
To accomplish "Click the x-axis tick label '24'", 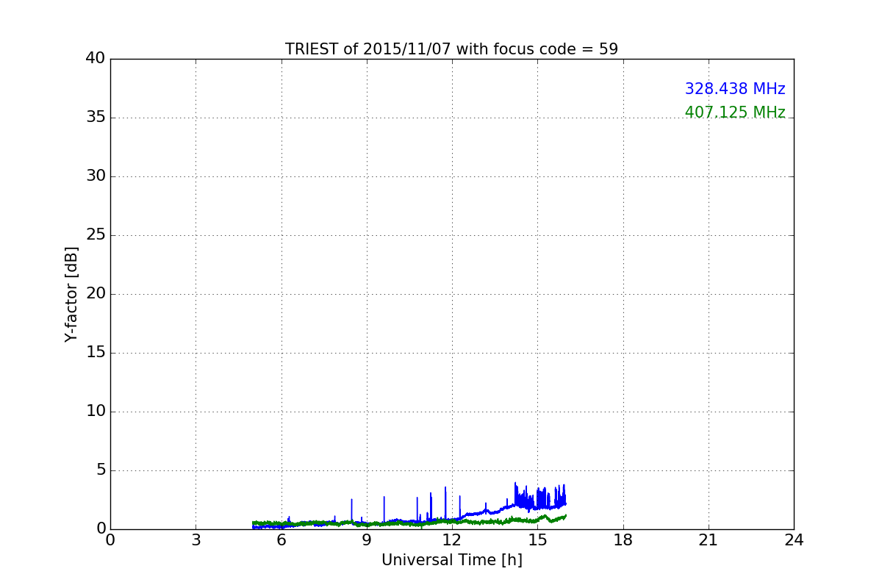I will point(794,540).
